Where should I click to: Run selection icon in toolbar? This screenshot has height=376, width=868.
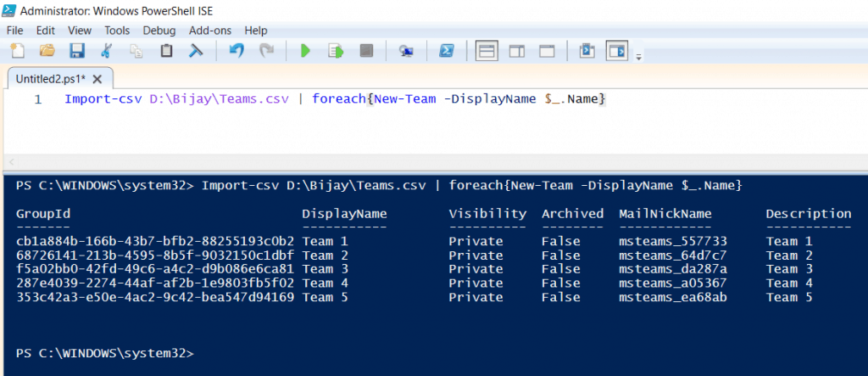pos(336,52)
